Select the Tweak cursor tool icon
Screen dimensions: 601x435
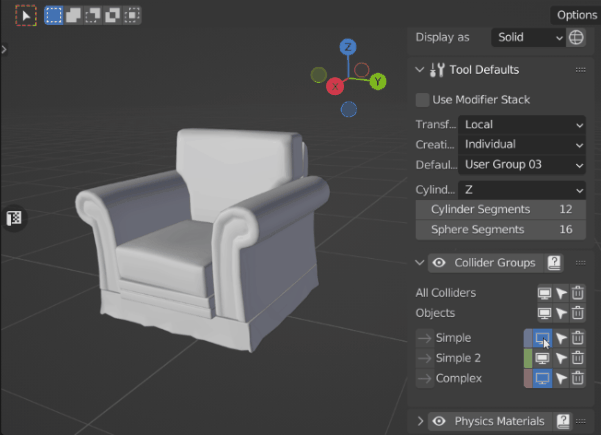click(26, 16)
